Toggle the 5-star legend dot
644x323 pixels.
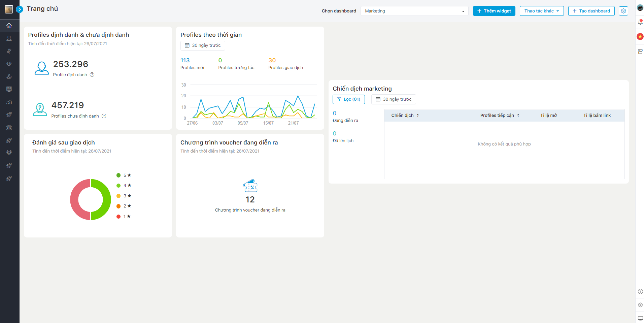pos(118,175)
